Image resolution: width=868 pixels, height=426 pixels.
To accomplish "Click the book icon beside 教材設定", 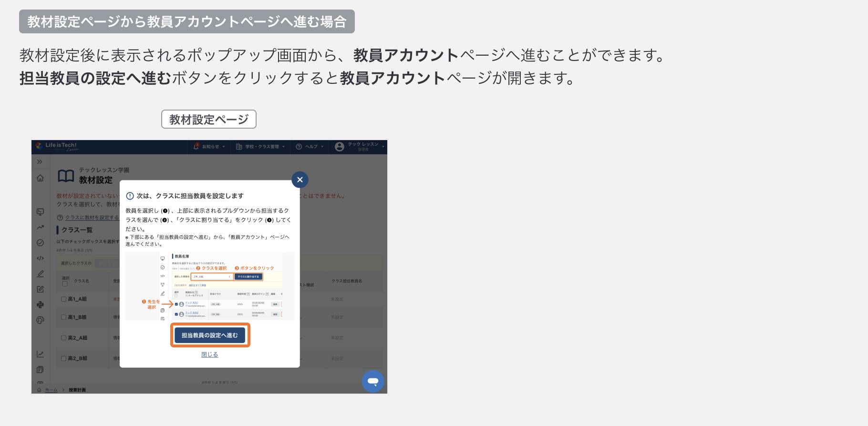I will tap(66, 176).
